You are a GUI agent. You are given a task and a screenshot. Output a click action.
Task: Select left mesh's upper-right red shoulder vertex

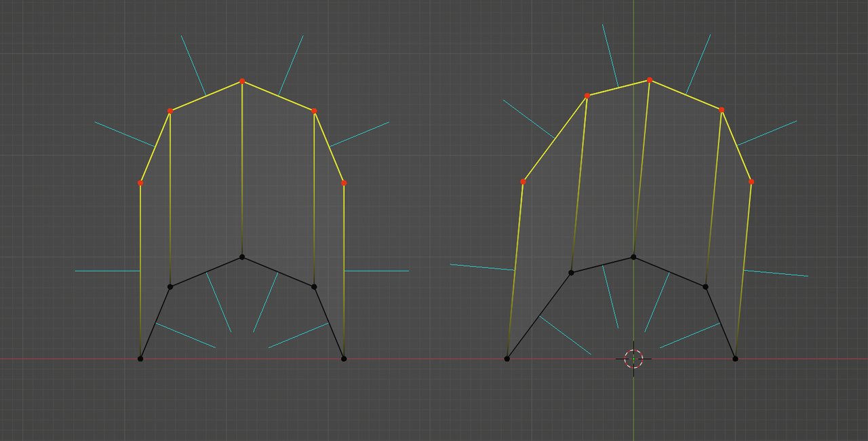[x=314, y=111]
